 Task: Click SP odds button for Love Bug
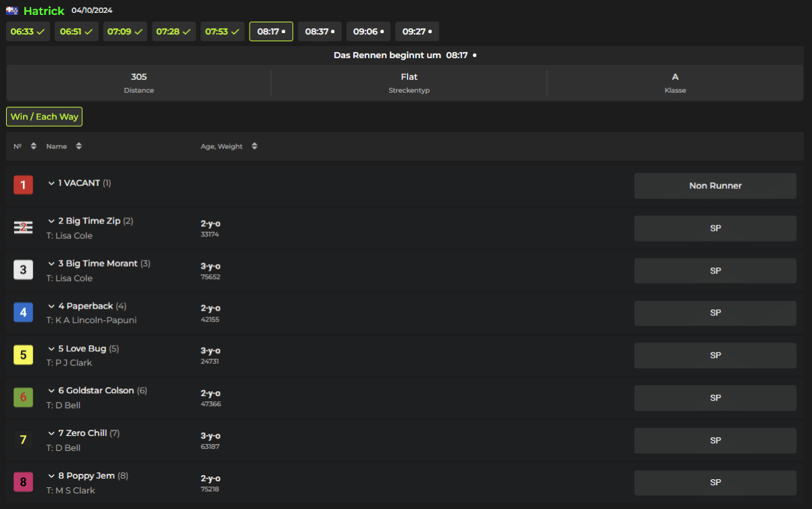pos(715,355)
